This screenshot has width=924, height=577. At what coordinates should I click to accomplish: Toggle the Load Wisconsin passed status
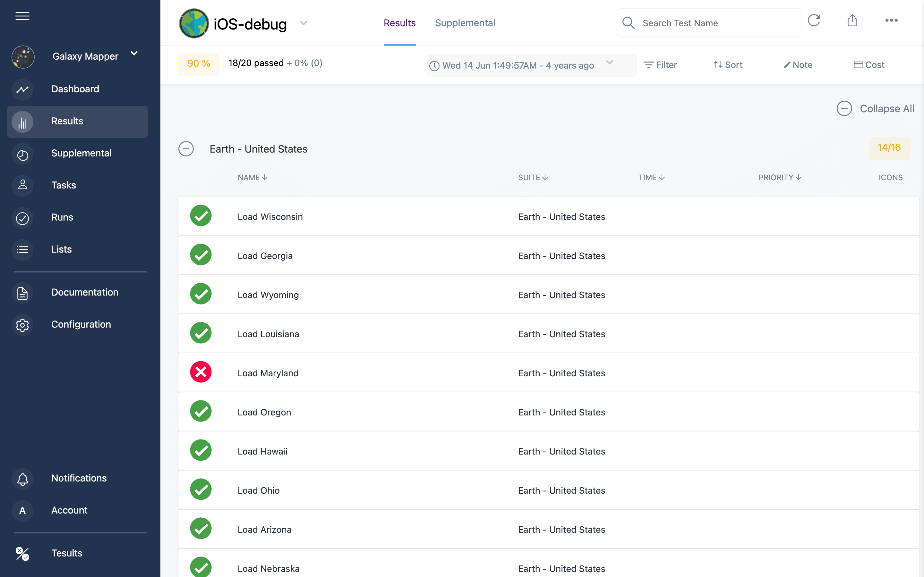click(201, 216)
